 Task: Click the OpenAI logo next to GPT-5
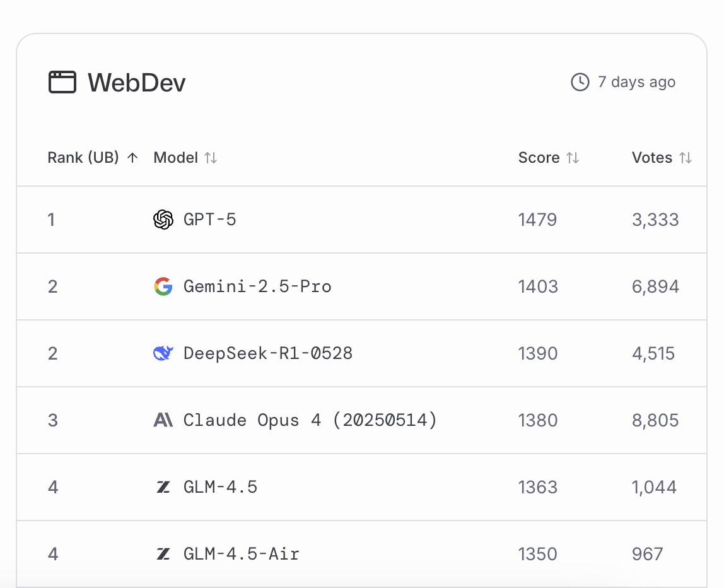[x=163, y=220]
